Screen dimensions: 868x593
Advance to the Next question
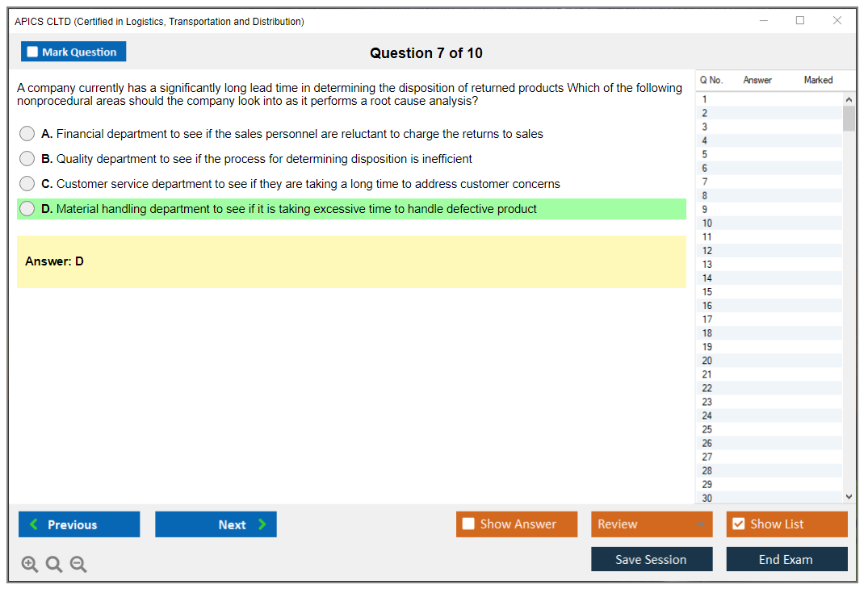[x=216, y=524]
